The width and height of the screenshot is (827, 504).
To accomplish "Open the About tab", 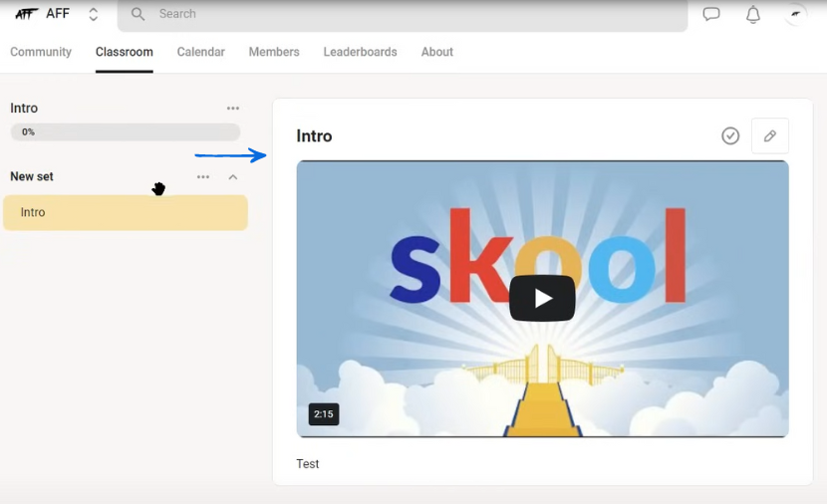I will [437, 52].
